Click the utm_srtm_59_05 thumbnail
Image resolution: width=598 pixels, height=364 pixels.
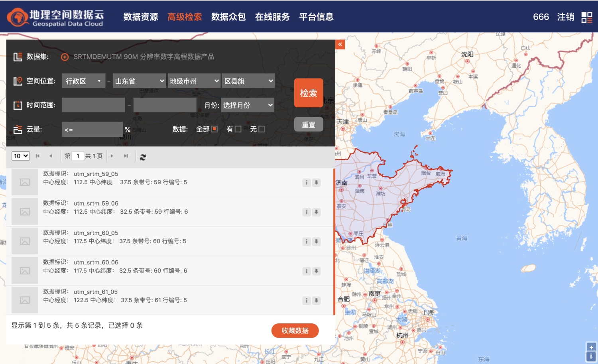click(25, 182)
